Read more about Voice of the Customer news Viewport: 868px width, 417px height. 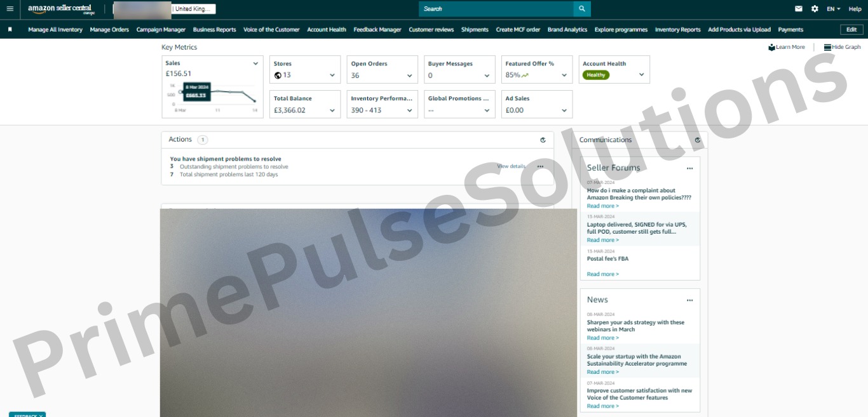click(x=602, y=406)
